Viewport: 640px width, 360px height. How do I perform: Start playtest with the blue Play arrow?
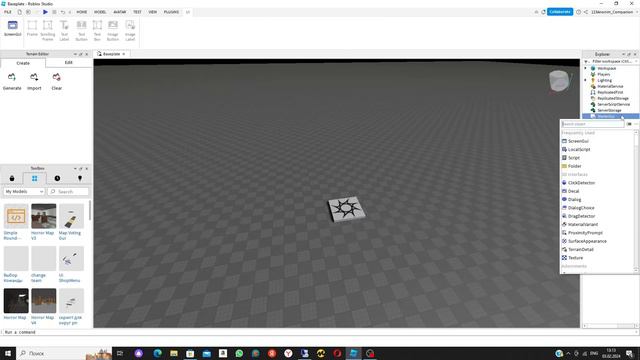[45, 12]
